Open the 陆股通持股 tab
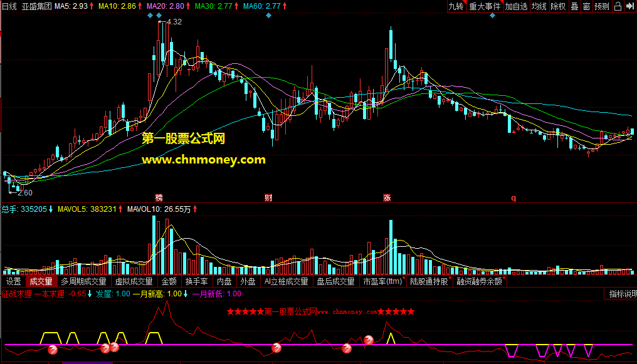This screenshot has height=364, width=637. 429,281
